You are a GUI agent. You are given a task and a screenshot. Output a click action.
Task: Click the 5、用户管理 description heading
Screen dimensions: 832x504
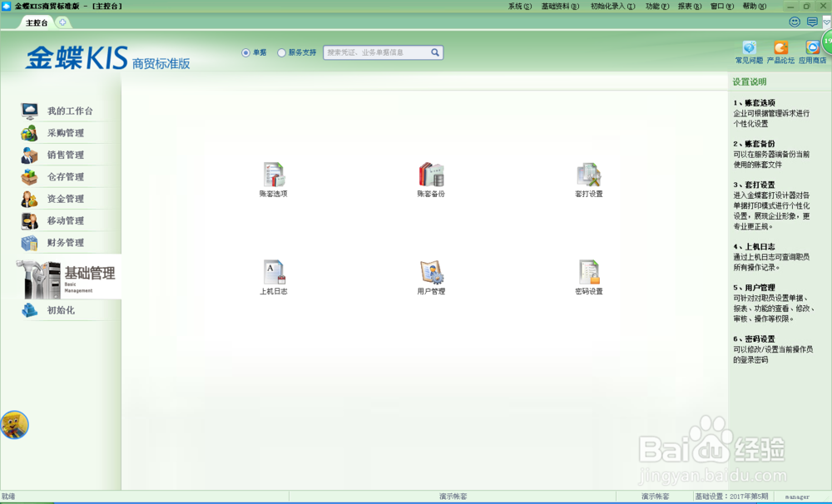754,288
